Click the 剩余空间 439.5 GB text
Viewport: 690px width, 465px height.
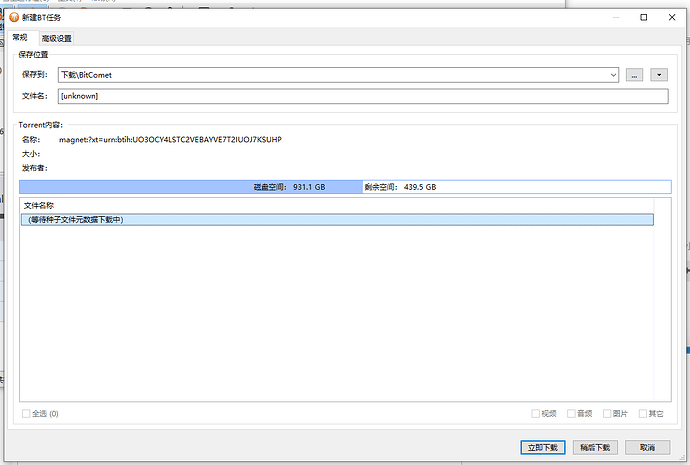pyautogui.click(x=400, y=187)
